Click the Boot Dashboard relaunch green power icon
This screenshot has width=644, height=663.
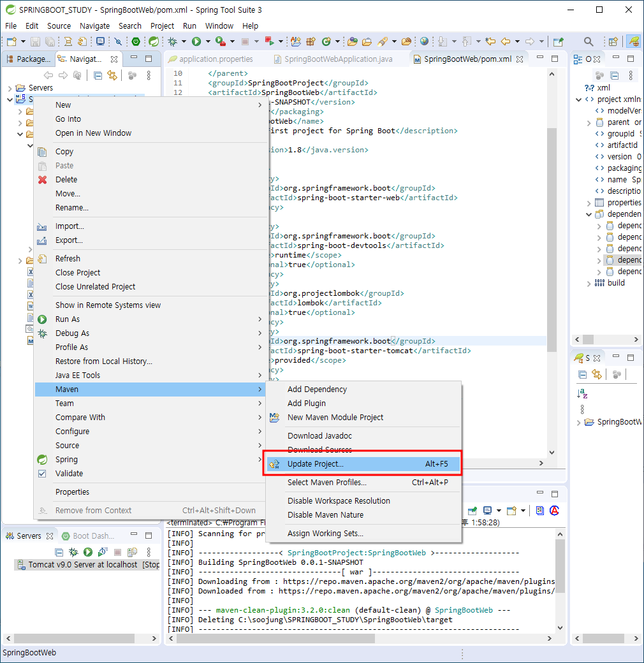coord(136,41)
